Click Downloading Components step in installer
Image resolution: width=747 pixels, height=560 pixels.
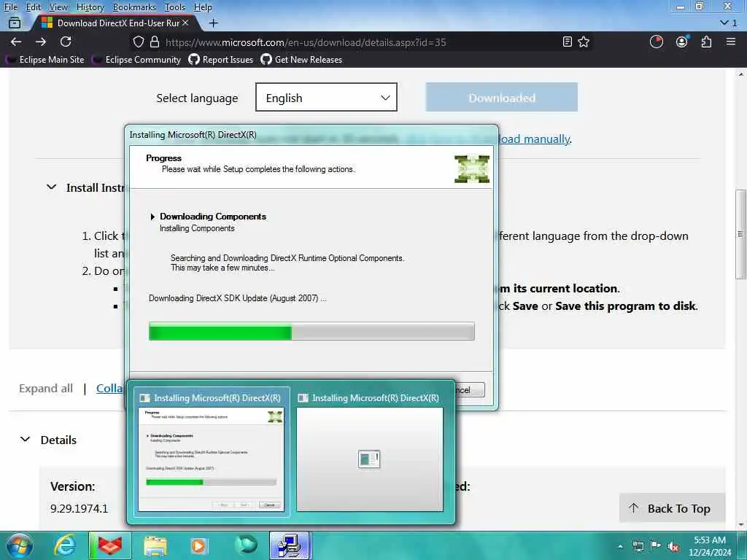(213, 216)
